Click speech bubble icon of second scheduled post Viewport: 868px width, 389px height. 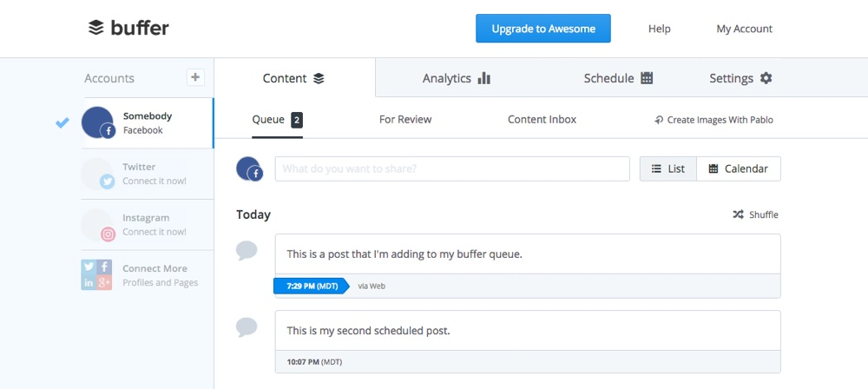pos(247,327)
